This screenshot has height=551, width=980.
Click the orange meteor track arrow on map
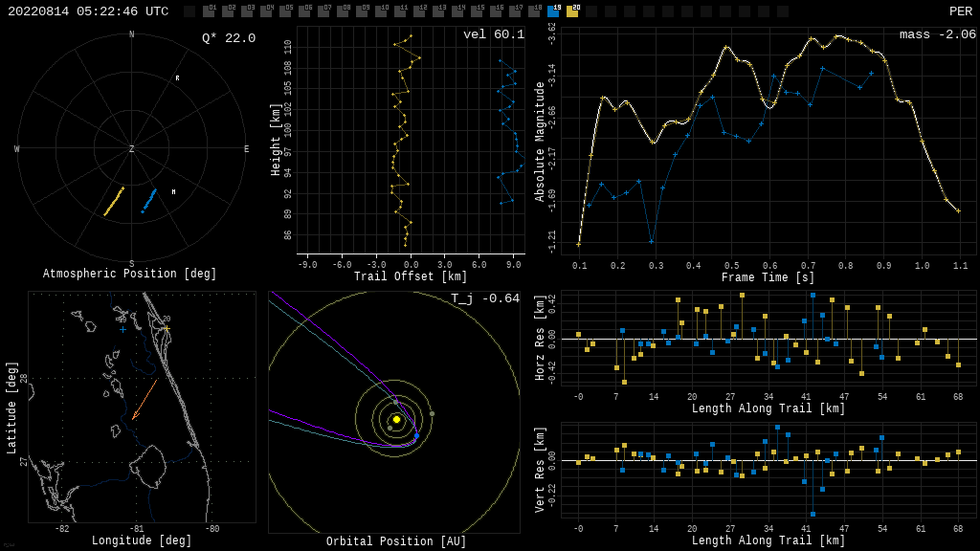[145, 400]
